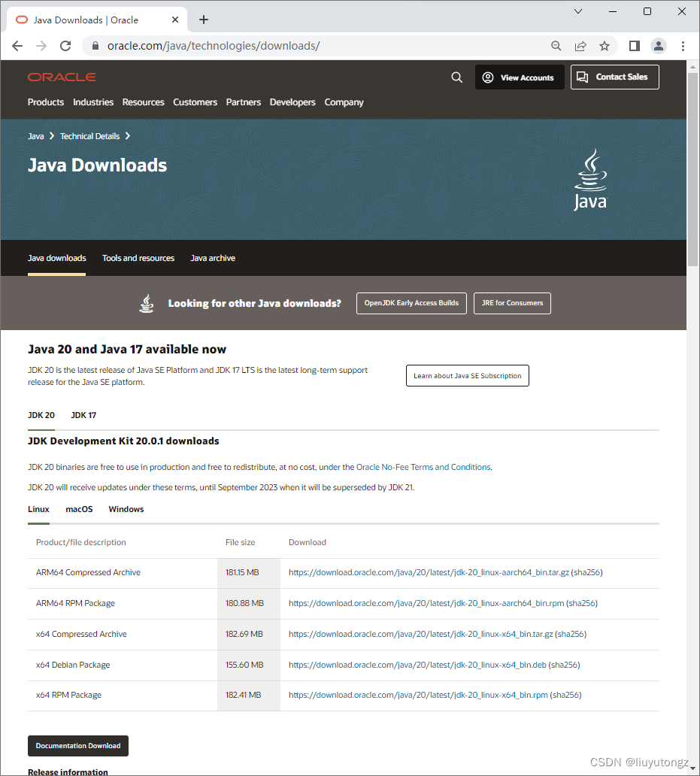The width and height of the screenshot is (700, 776).
Task: Click OpenJDK Early Access Builds button
Action: pos(411,303)
